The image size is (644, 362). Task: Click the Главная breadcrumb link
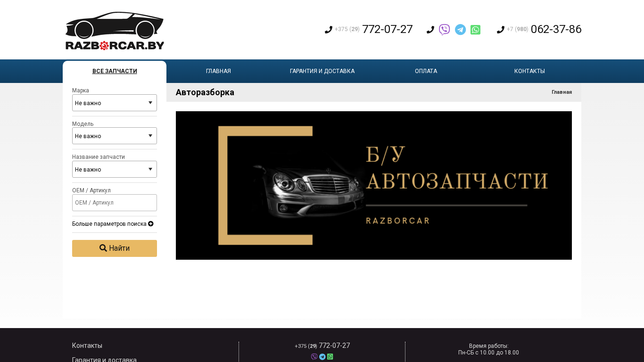[562, 92]
